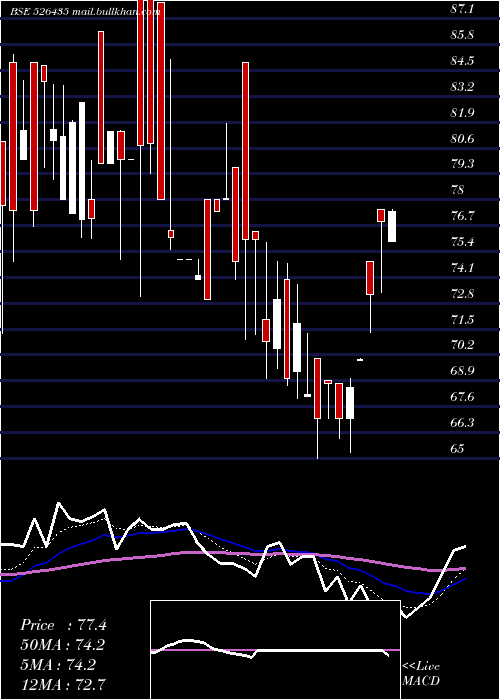This screenshot has height=700, width=500.
Task: Click the 5MA : 74.2 readout
Action: click(58, 665)
